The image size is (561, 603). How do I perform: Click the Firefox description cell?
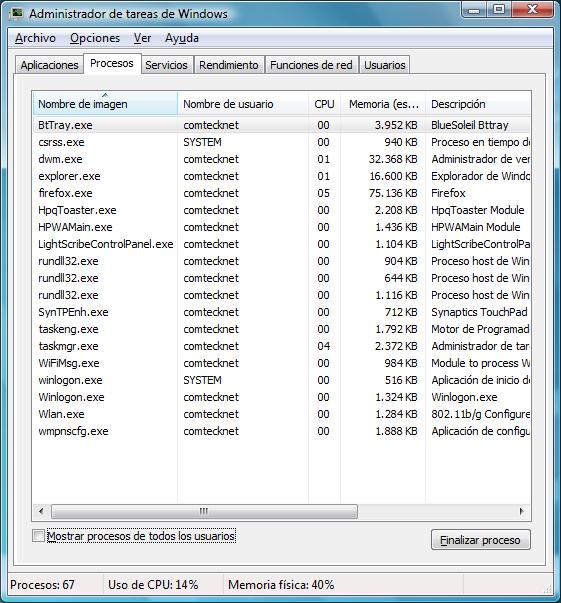click(448, 193)
